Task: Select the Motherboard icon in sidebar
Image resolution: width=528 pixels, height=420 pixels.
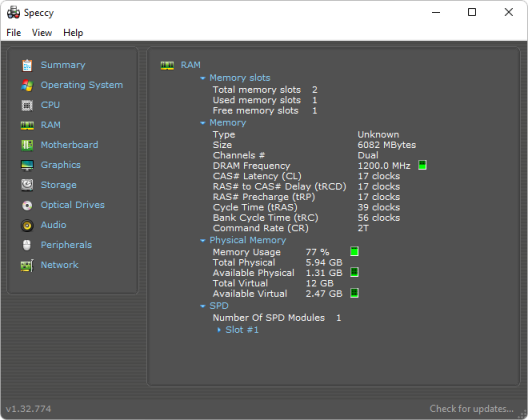Action: (27, 145)
